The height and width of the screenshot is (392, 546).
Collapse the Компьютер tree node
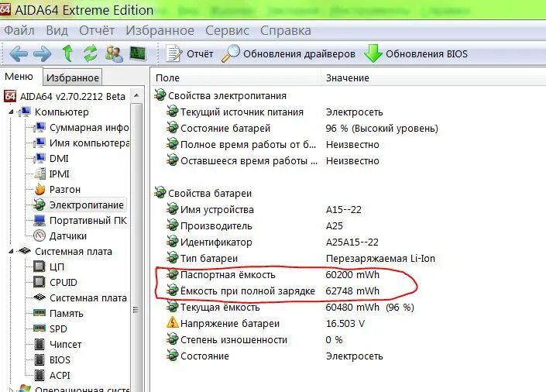tap(11, 112)
